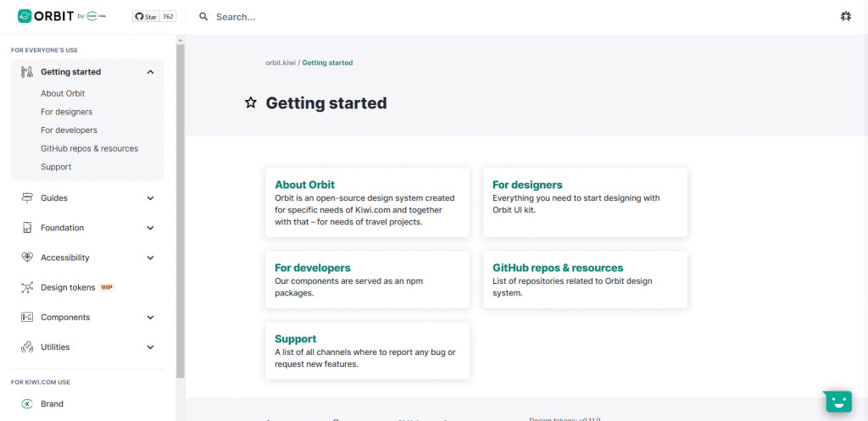Click the Brand Kiwi icon

tap(27, 404)
